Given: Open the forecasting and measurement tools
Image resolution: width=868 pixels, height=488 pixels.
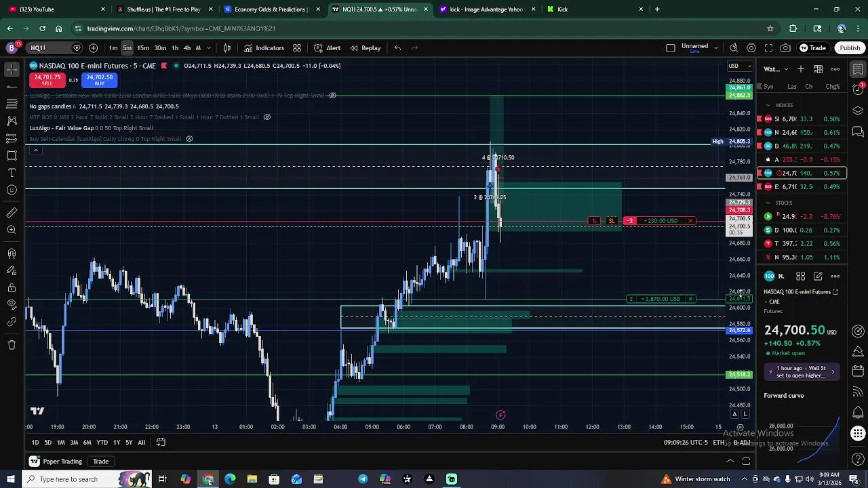Looking at the screenshot, I should click(12, 138).
